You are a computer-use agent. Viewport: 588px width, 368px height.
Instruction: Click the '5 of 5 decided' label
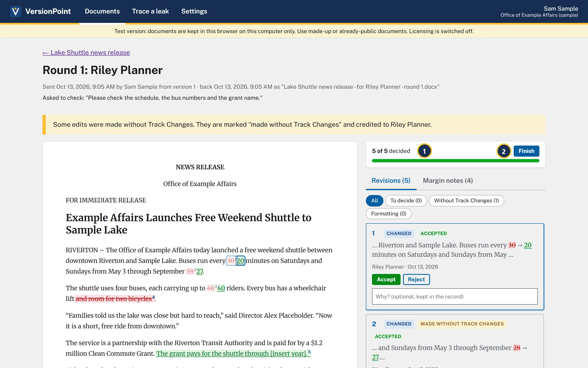pos(391,151)
